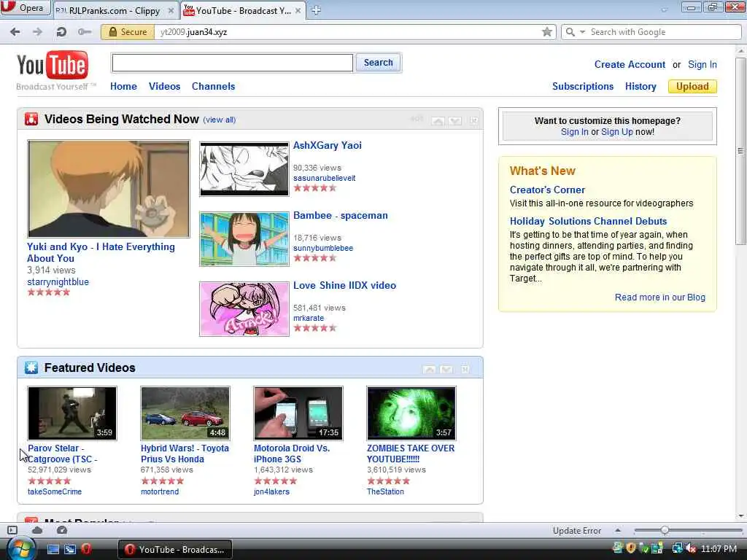
Task: Click the Create Account link
Action: click(630, 64)
